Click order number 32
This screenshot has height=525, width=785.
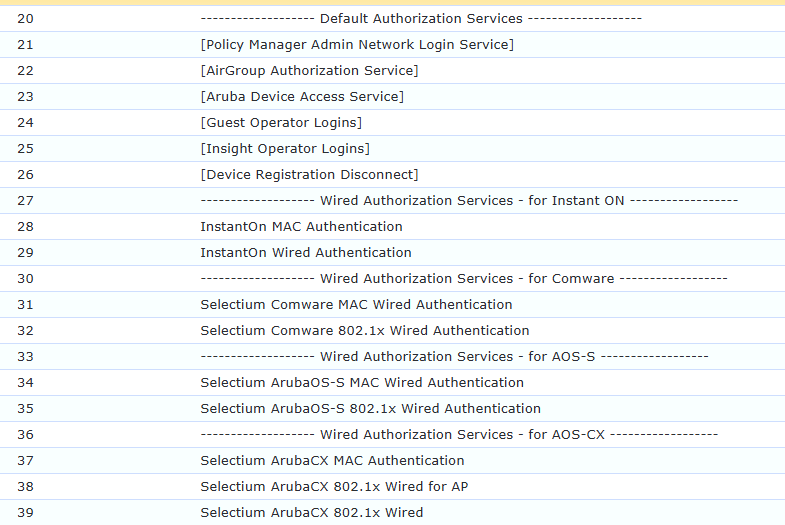pyautogui.click(x=25, y=331)
